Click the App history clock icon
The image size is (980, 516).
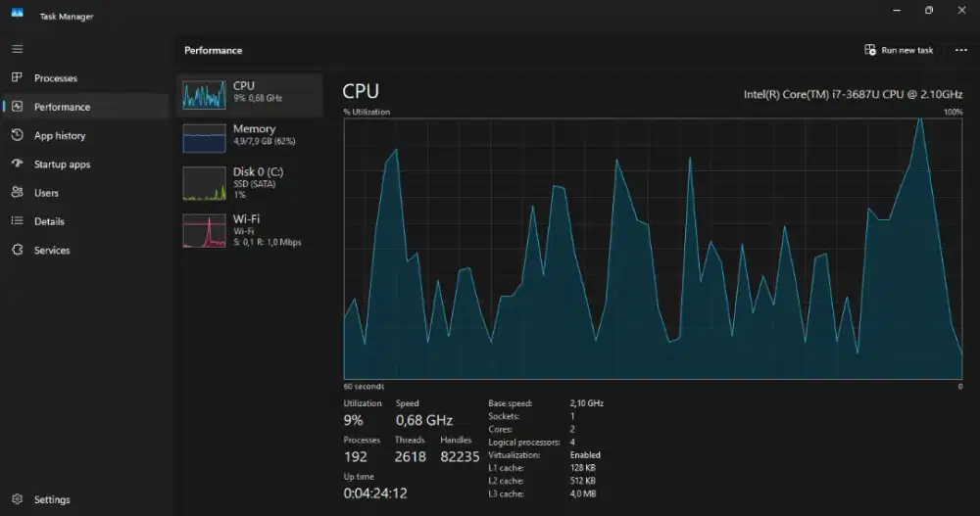pyautogui.click(x=17, y=135)
